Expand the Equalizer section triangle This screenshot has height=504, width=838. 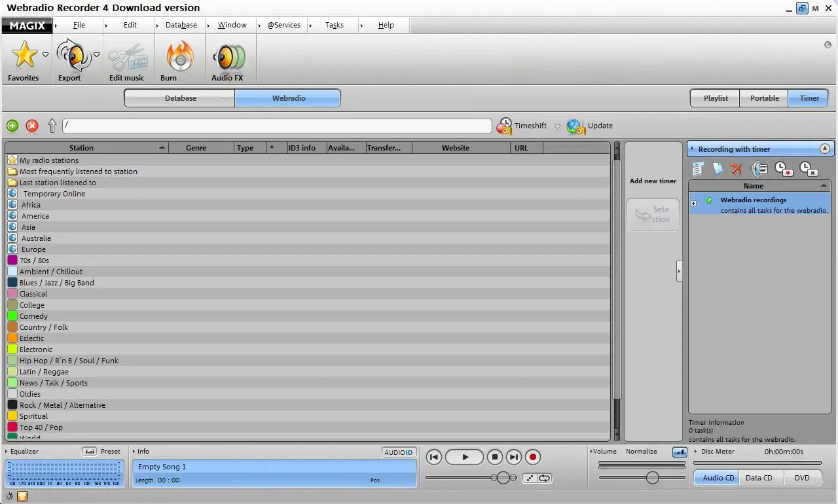click(7, 451)
